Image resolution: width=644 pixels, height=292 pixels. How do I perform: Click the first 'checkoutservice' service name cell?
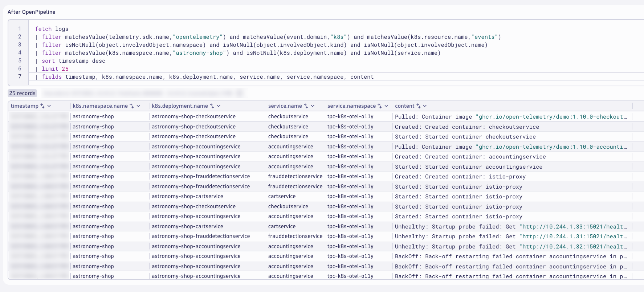coord(288,116)
